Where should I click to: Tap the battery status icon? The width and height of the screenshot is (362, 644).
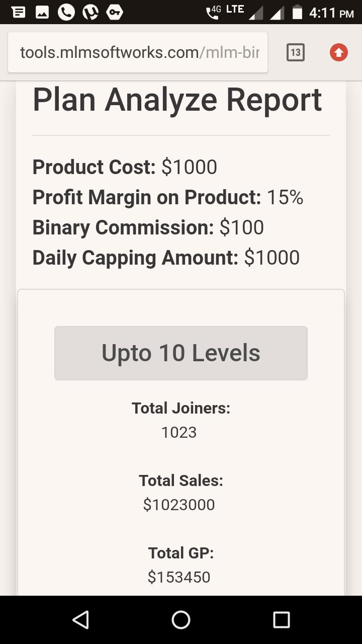298,12
